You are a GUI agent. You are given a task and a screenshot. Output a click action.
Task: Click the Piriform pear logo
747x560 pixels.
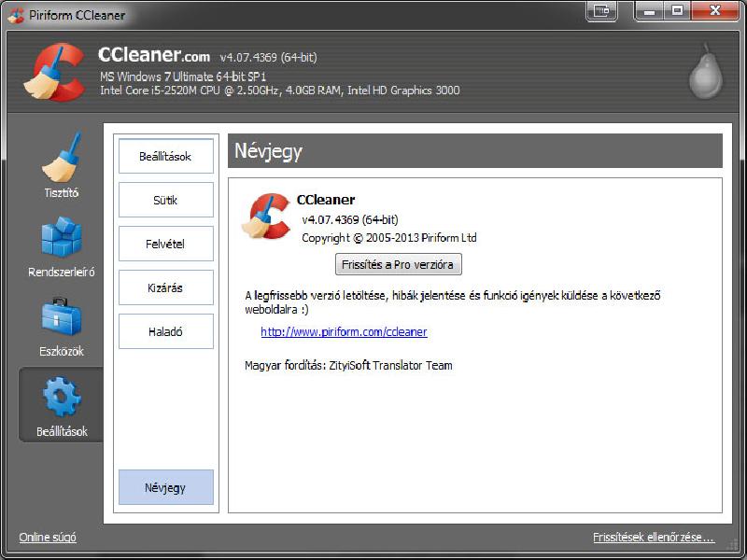tap(706, 72)
